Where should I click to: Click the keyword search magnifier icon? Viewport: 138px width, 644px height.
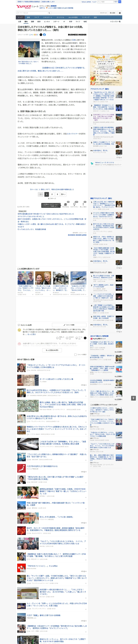pos(49,13)
